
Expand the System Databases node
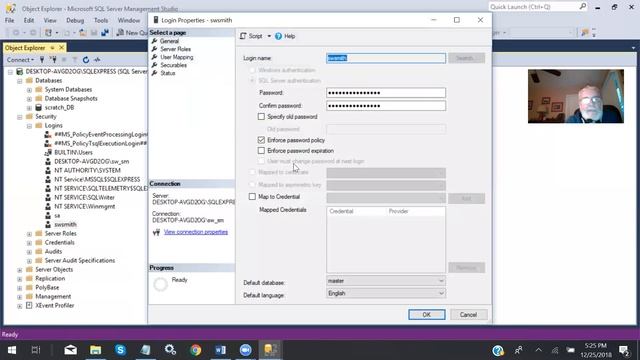pos(29,90)
